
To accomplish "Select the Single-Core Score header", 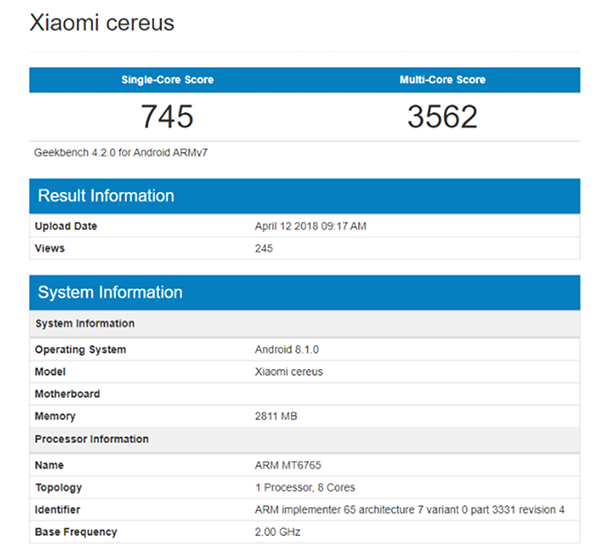I will click(167, 80).
